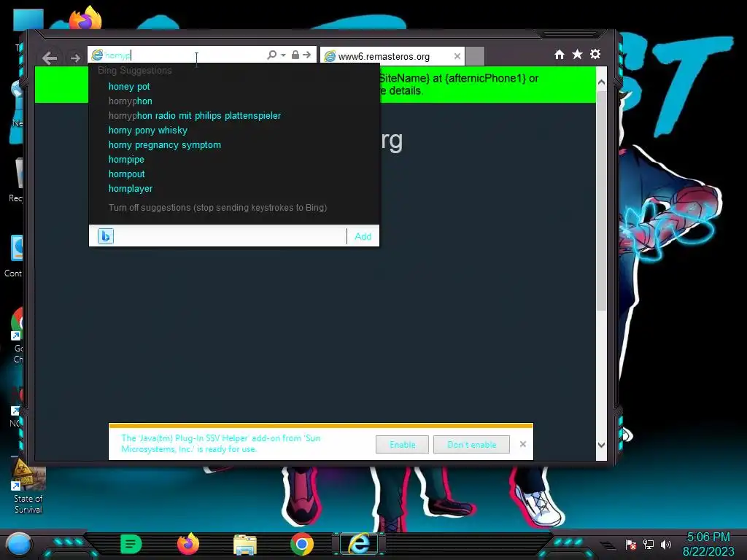Click the browser Forward arrow button
This screenshot has height=560, width=747.
click(x=75, y=58)
